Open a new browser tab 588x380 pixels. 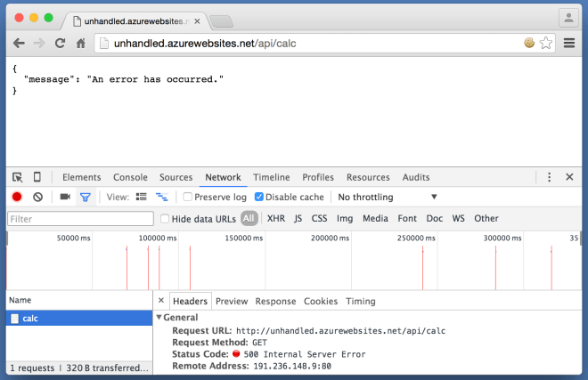click(222, 21)
